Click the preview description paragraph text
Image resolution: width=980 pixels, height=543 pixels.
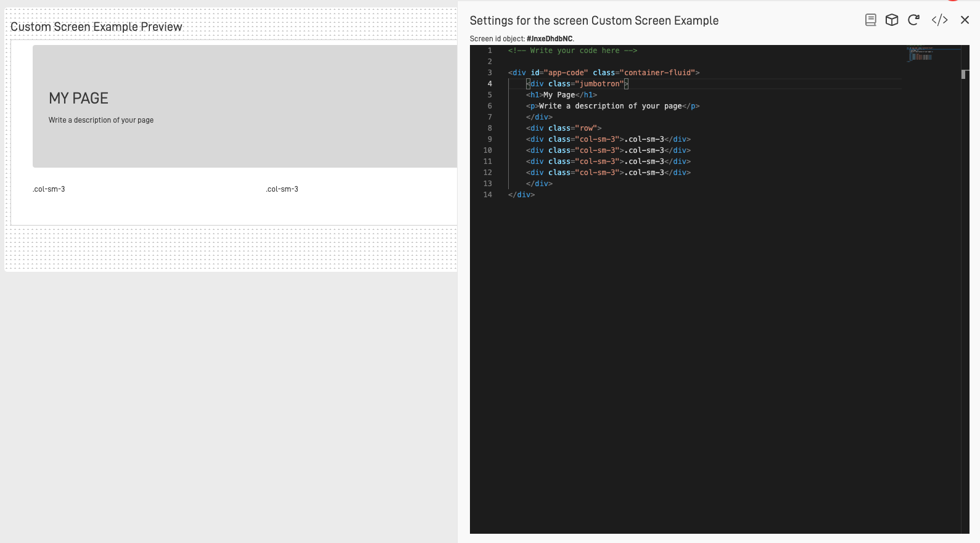tap(101, 120)
